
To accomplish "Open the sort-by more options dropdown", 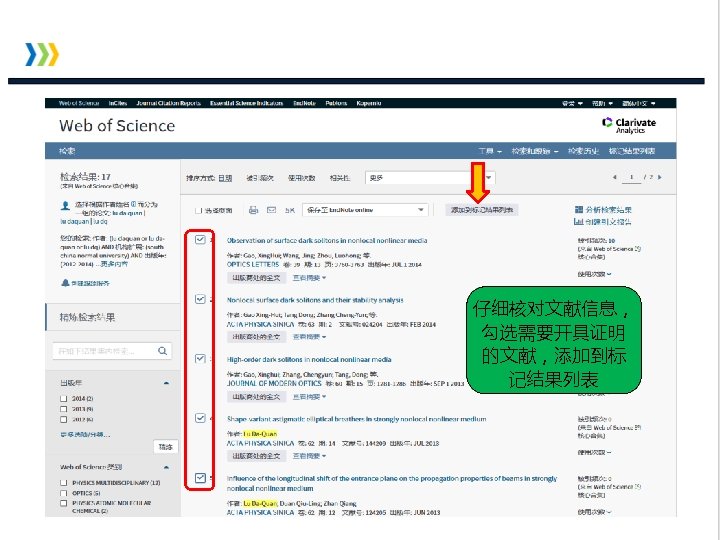I will click(x=430, y=178).
